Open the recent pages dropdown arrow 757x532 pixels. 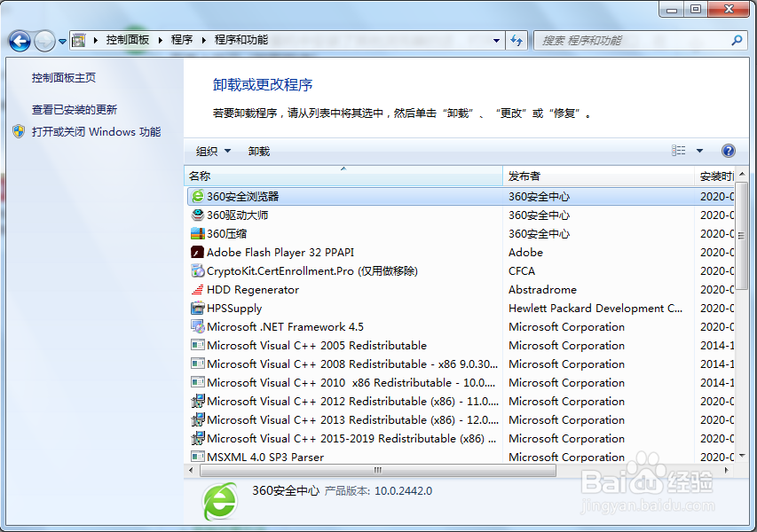point(62,42)
